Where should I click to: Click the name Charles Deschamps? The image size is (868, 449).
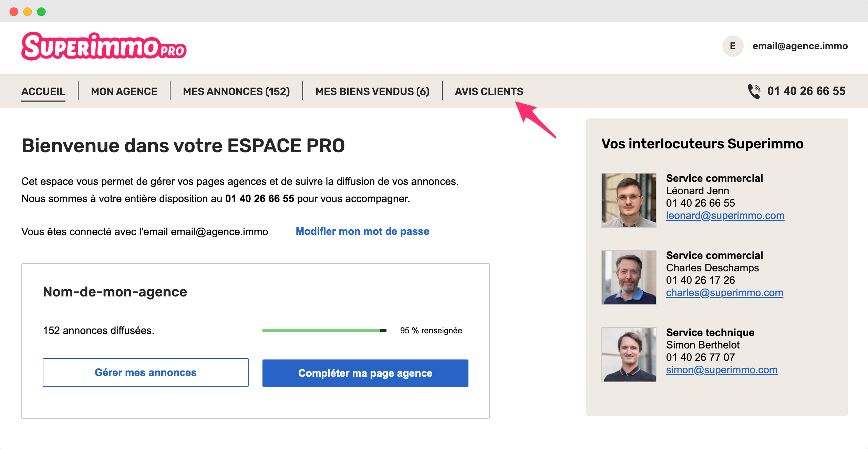[712, 268]
